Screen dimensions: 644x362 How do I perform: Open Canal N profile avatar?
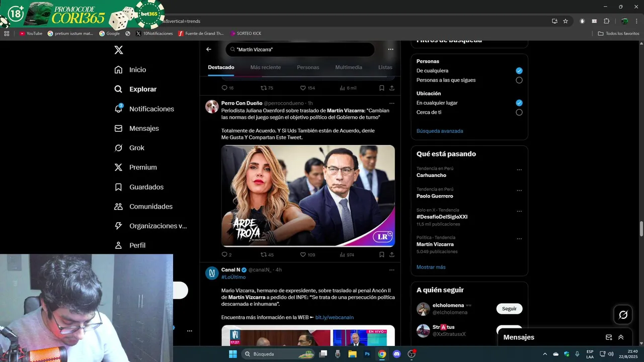[x=212, y=273]
